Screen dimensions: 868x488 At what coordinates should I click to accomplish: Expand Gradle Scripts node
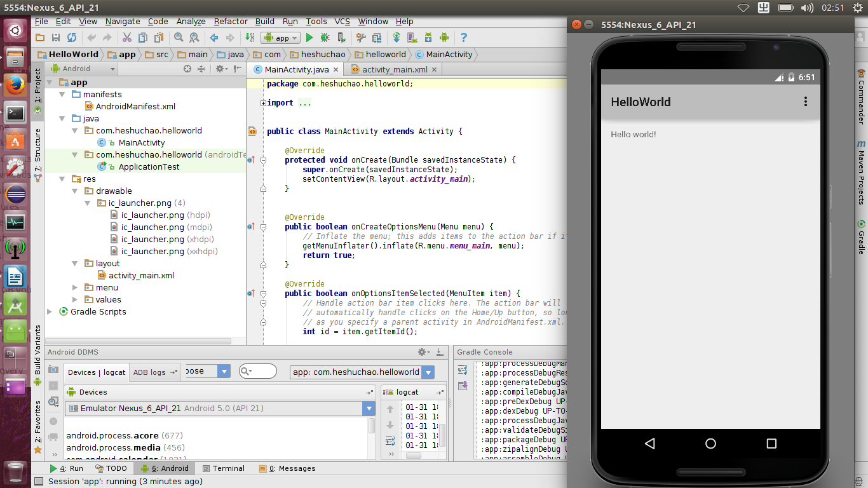click(50, 311)
